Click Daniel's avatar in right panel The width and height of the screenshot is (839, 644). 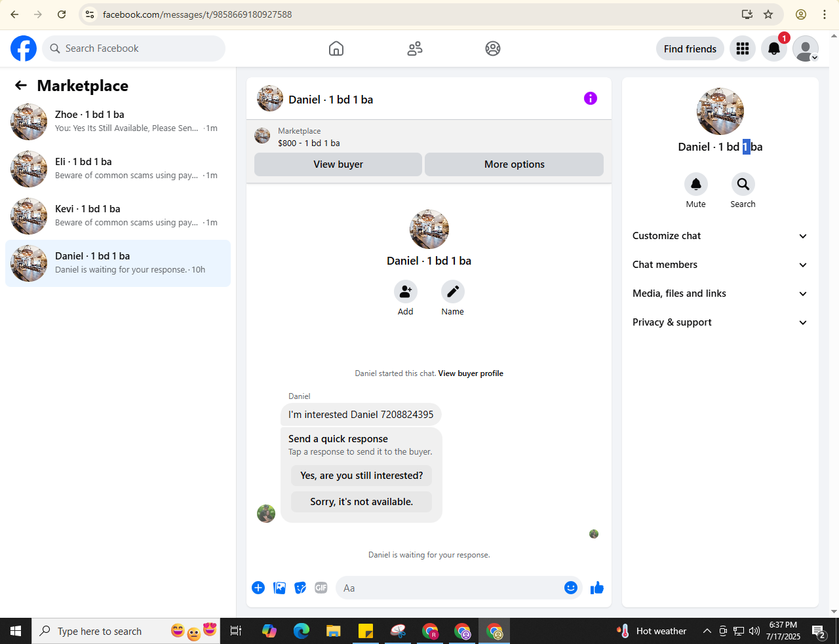[x=720, y=111]
